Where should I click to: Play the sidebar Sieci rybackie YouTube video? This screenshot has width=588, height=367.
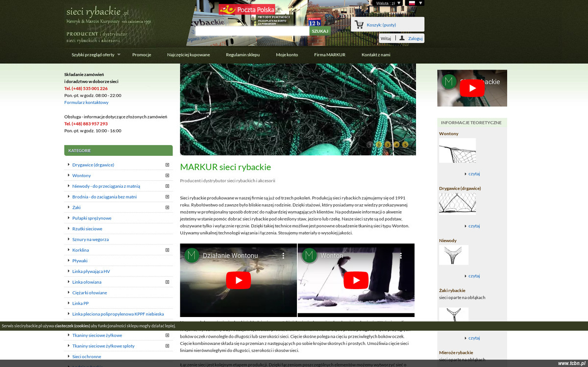(x=472, y=88)
